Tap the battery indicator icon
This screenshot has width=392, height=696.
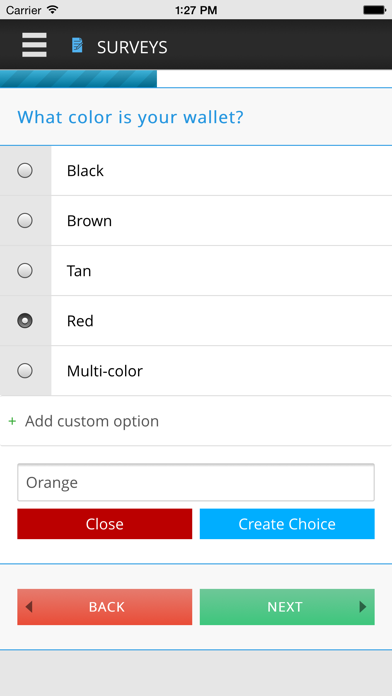click(x=374, y=10)
